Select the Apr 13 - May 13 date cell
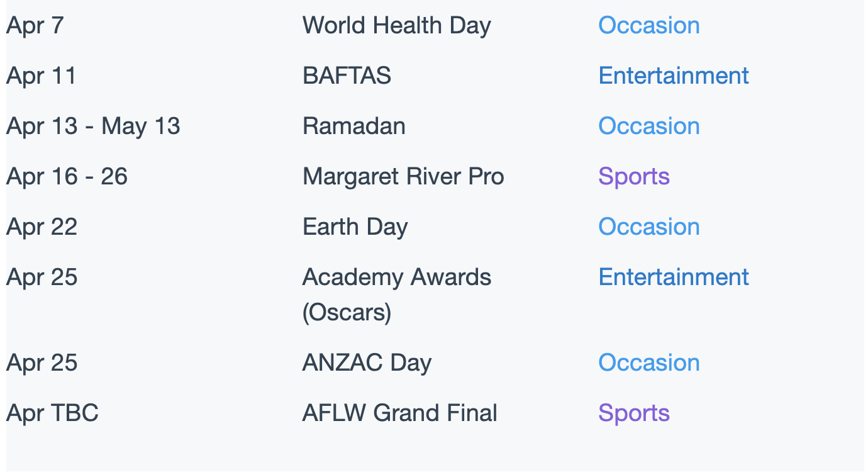868x472 pixels. pyautogui.click(x=93, y=126)
